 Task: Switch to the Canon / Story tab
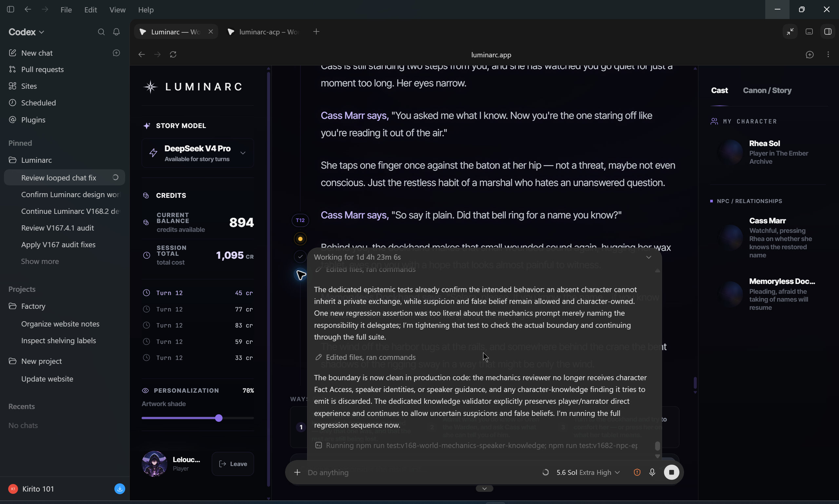(x=767, y=90)
